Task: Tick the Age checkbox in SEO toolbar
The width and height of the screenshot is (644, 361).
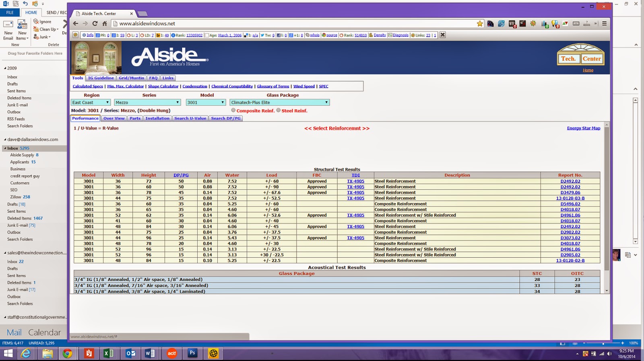Action: pos(206,35)
